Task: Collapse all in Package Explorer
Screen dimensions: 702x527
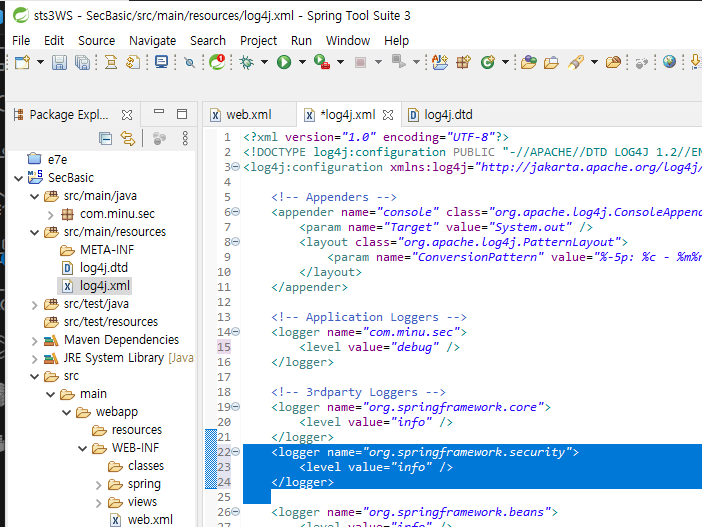Action: [x=105, y=139]
